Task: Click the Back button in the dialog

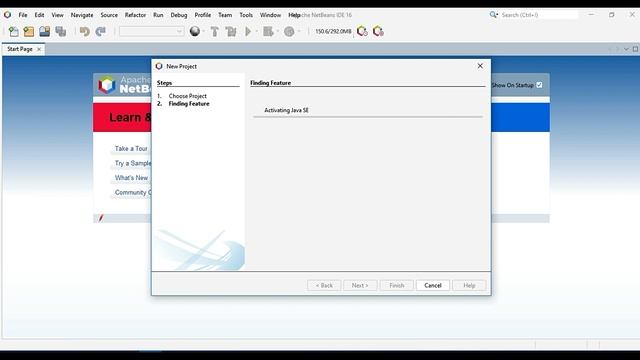Action: click(x=324, y=285)
